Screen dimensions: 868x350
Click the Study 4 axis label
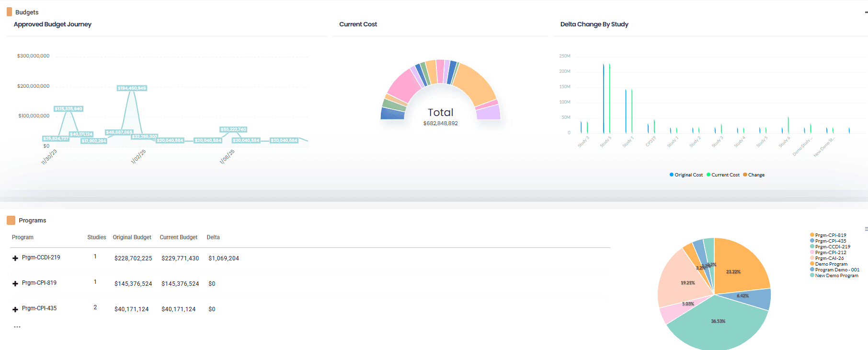coord(740,142)
